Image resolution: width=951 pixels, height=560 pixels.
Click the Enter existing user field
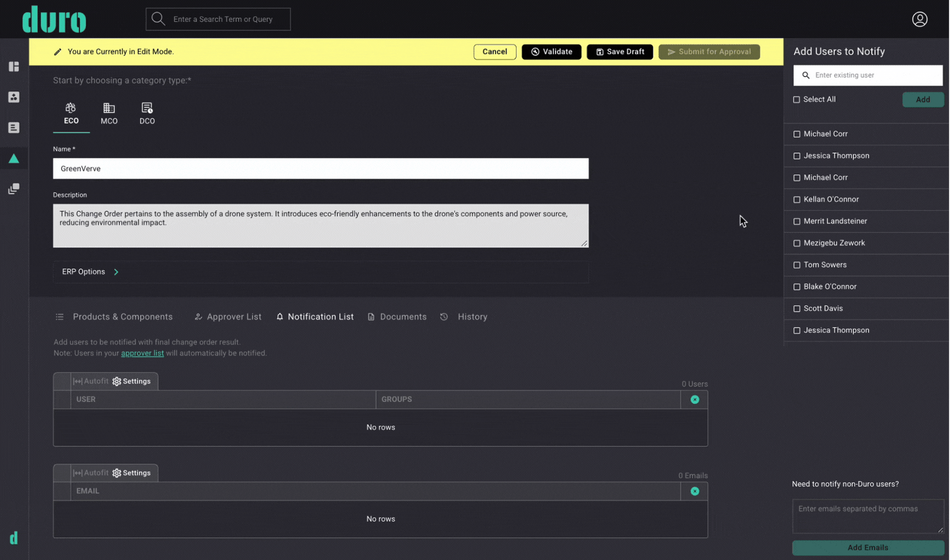[x=869, y=75]
